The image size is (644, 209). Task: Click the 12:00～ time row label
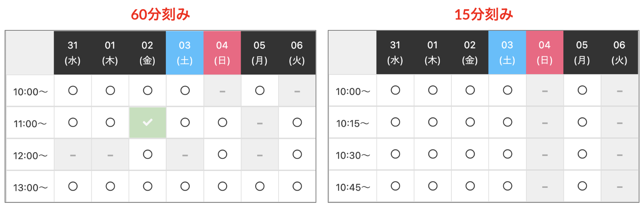click(30, 156)
